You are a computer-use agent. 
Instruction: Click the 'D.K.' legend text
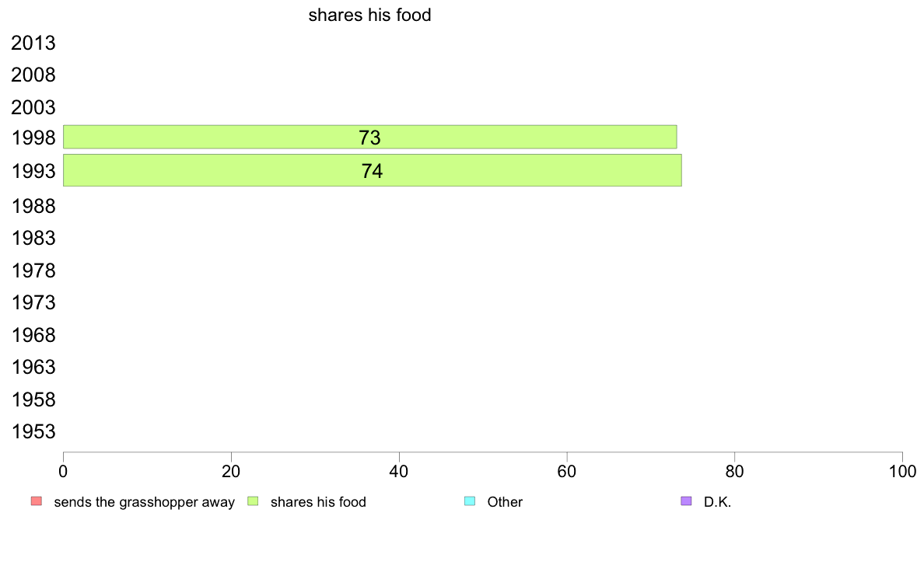click(x=717, y=502)
